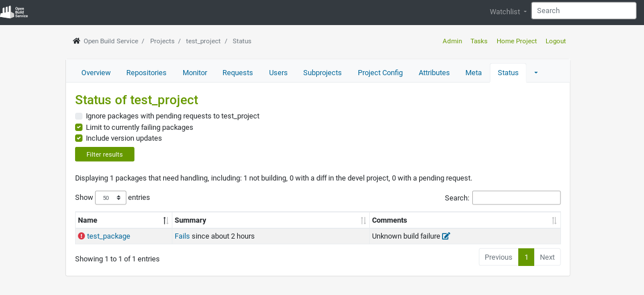Uncheck Include version updates
Screen dimensions: 644x295
pyautogui.click(x=79, y=138)
